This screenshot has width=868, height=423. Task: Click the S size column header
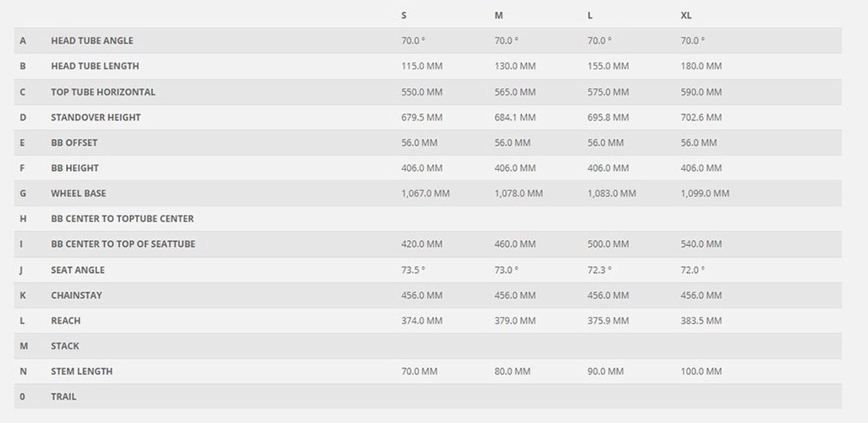click(404, 15)
